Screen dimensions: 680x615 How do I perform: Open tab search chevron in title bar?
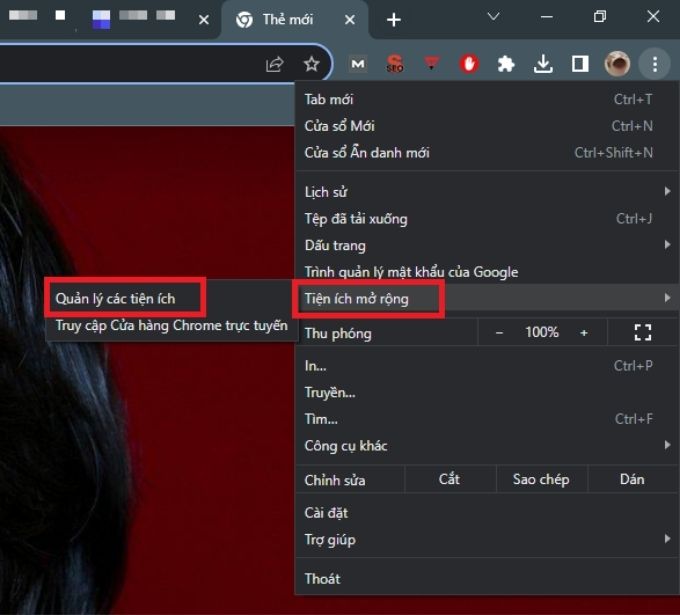pos(494,17)
